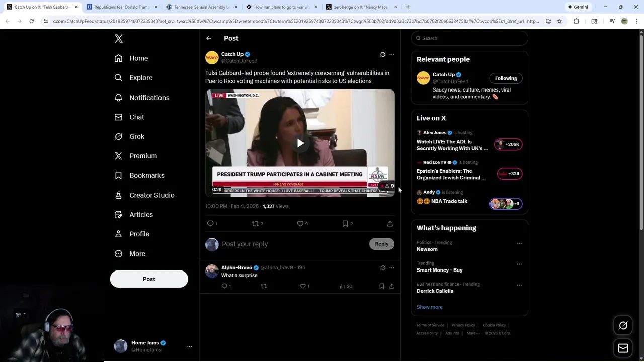The image size is (644, 362).
Task: Click the X Search box
Action: tap(469, 38)
